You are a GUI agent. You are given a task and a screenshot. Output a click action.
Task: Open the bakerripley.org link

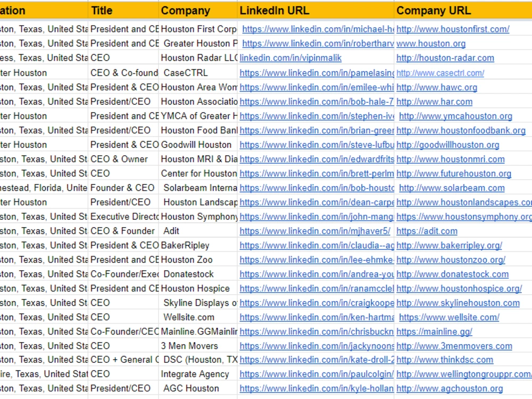click(449, 245)
